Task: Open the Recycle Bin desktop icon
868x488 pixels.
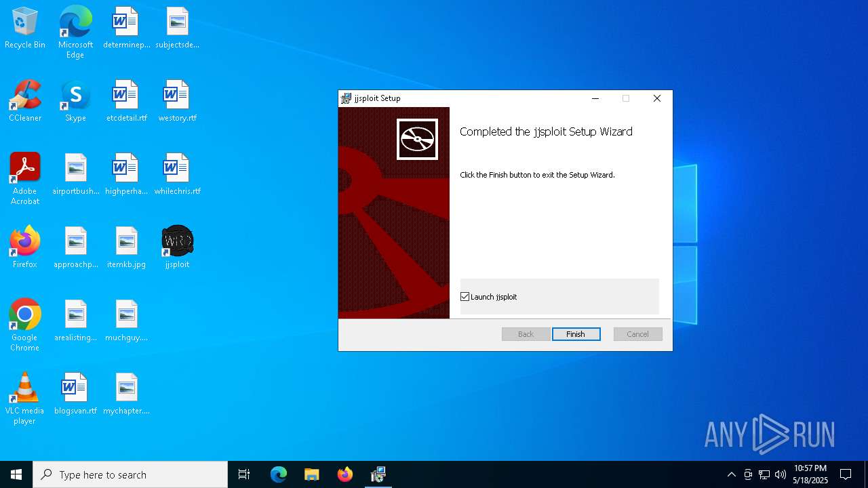Action: click(x=25, y=28)
